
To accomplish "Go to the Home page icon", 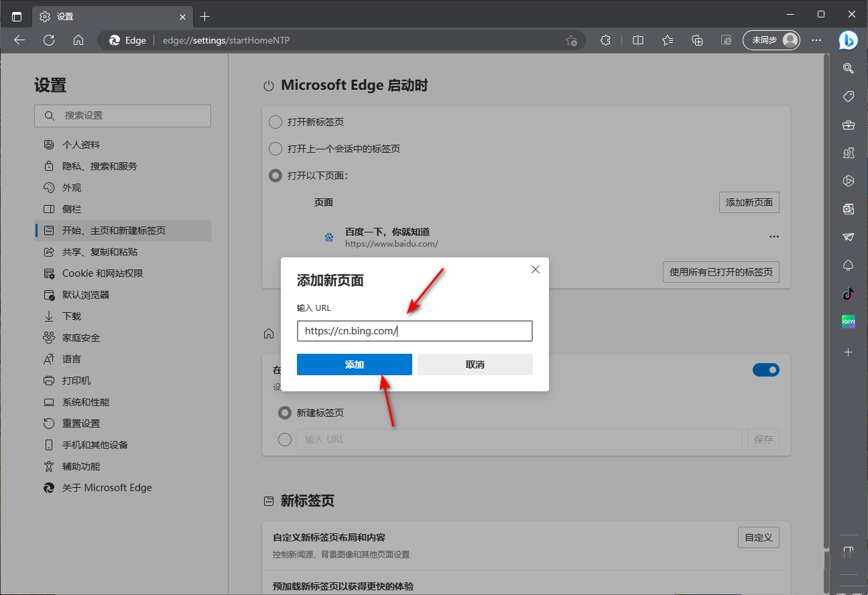I will point(78,40).
